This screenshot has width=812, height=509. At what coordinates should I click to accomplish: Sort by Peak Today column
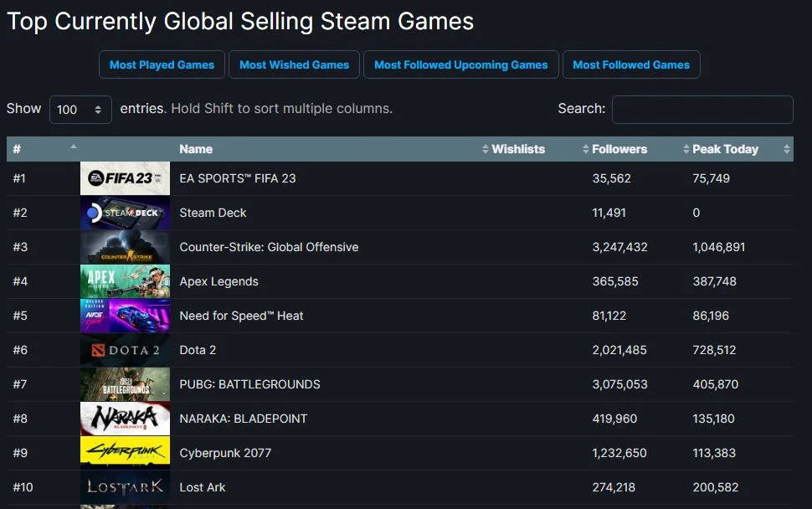tap(725, 149)
